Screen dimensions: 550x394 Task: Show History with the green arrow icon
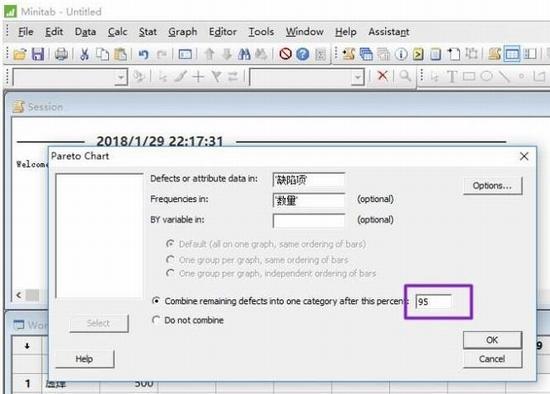click(418, 54)
